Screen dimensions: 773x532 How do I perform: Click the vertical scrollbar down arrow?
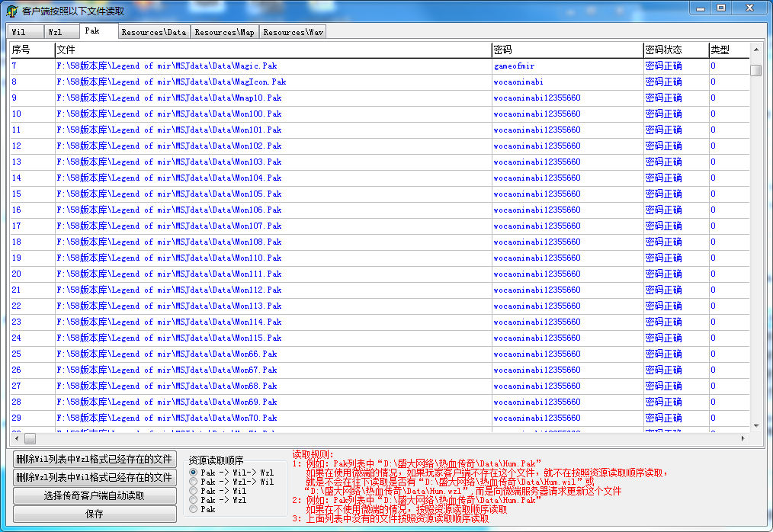click(x=755, y=425)
